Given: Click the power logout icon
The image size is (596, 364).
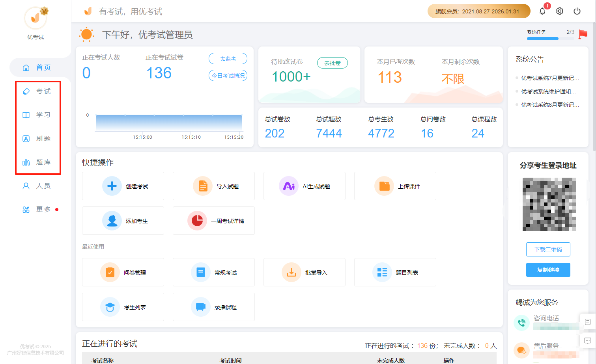Looking at the screenshot, I should (577, 11).
